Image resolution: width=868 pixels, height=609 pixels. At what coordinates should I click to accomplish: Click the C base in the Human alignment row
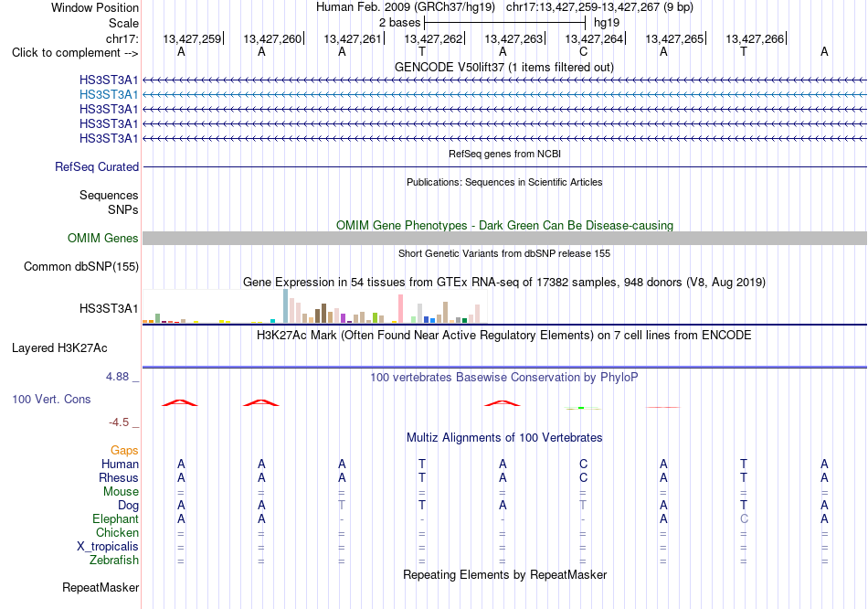[583, 465]
